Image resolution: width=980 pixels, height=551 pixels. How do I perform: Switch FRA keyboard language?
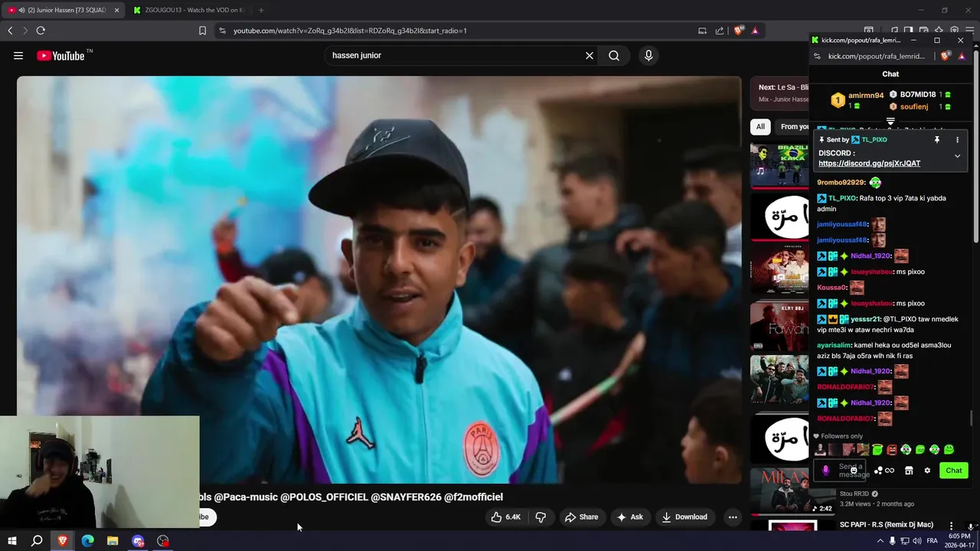932,541
